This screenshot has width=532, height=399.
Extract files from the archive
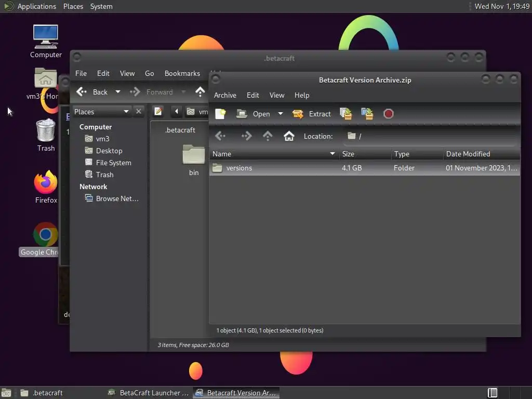[312, 114]
